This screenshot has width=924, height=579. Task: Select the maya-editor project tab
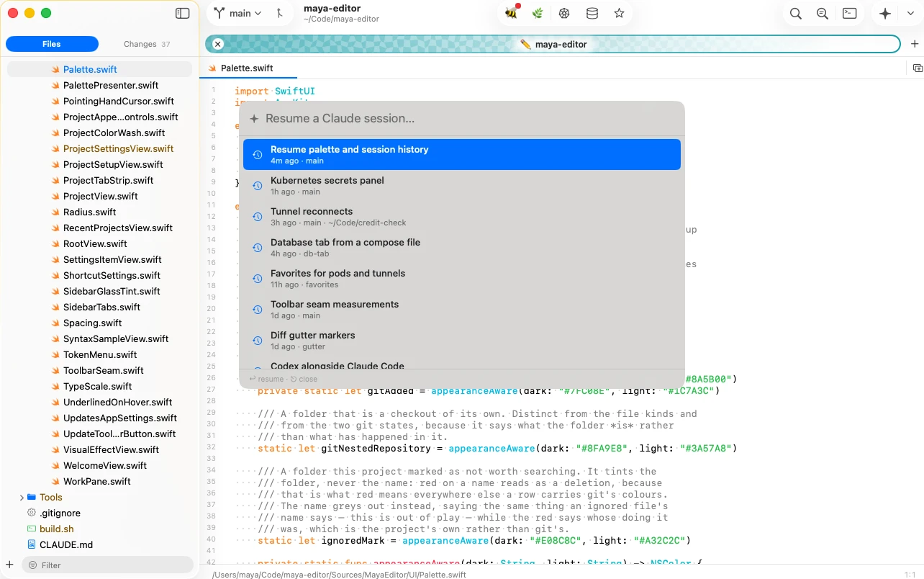click(553, 44)
